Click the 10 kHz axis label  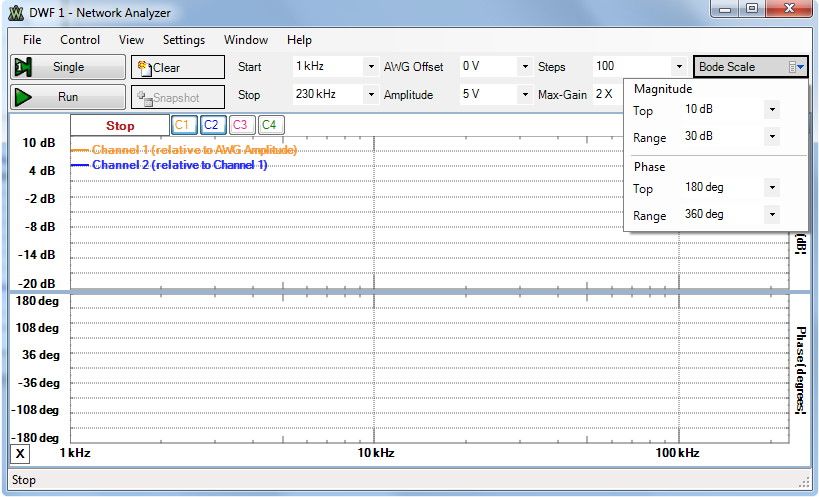click(376, 453)
